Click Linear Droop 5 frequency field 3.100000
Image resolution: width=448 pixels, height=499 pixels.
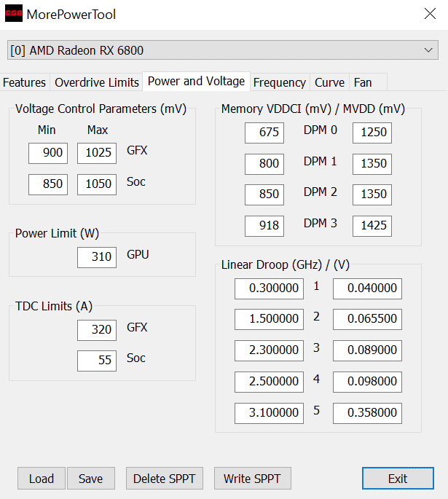pos(269,413)
